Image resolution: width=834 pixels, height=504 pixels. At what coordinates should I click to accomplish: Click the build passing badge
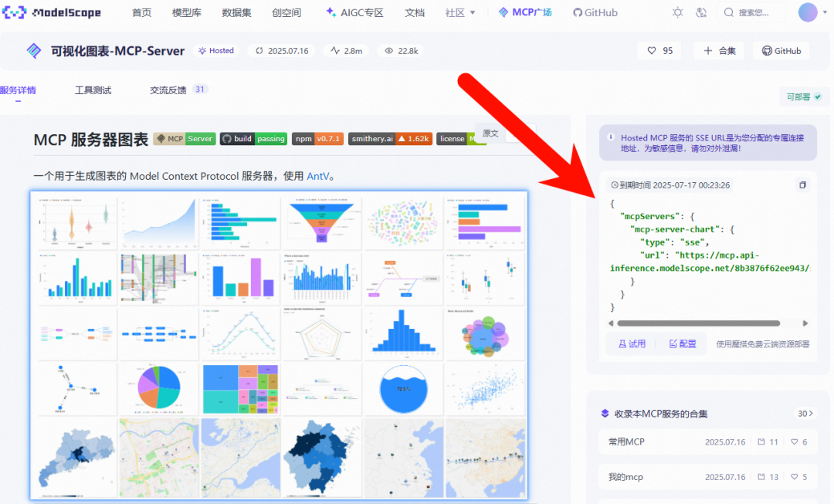click(254, 139)
